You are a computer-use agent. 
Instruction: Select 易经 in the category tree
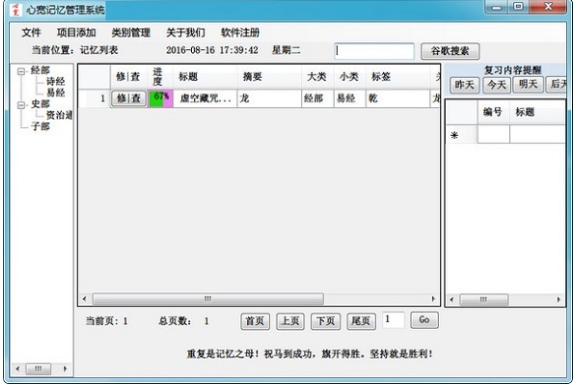pyautogui.click(x=56, y=92)
